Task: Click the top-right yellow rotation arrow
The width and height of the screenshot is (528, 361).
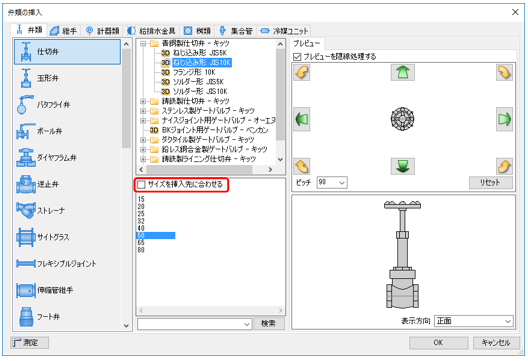Action: pos(504,72)
